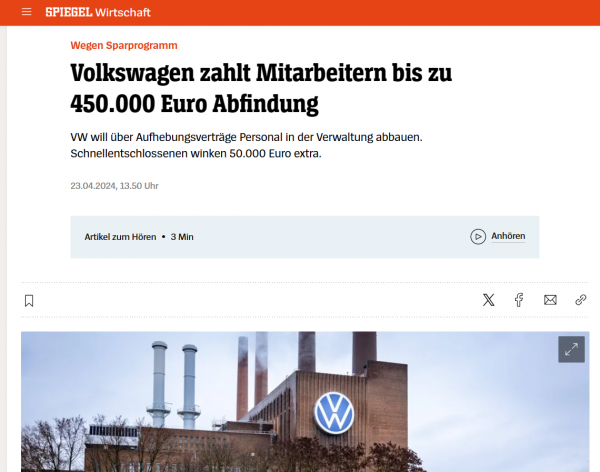Click the '3 Min' audio duration
Viewport: 600px width, 472px height.
tap(182, 237)
